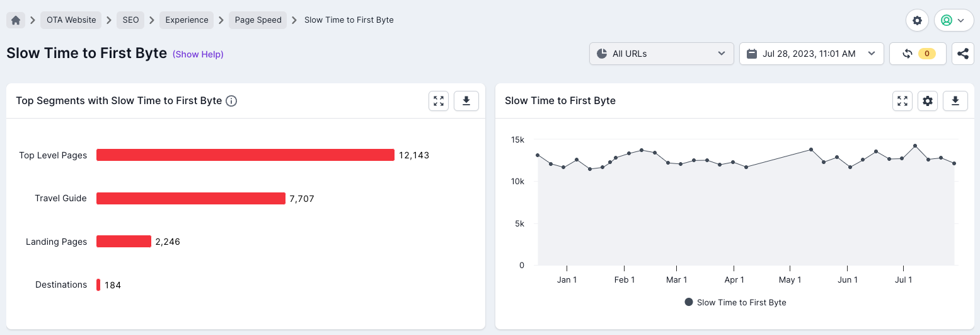
Task: Toggle the Slow Time to First Byte legend item
Action: (735, 302)
